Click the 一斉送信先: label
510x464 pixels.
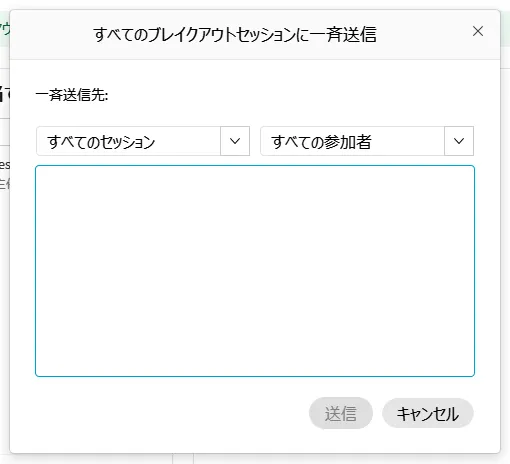click(72, 95)
